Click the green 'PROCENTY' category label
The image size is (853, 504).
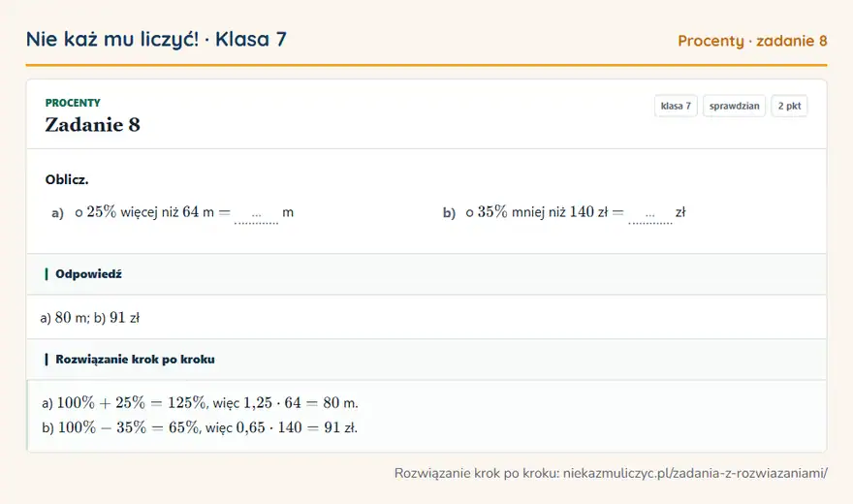pyautogui.click(x=73, y=103)
